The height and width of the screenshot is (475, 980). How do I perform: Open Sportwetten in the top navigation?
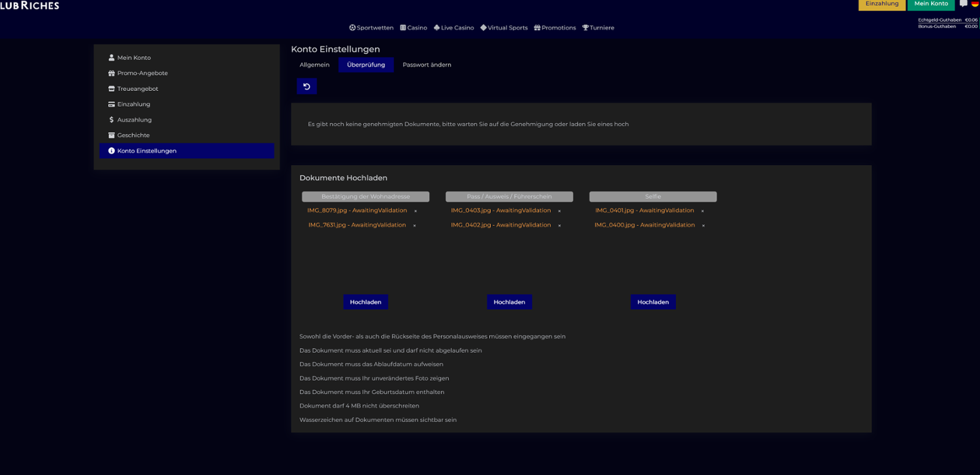[x=371, y=28]
